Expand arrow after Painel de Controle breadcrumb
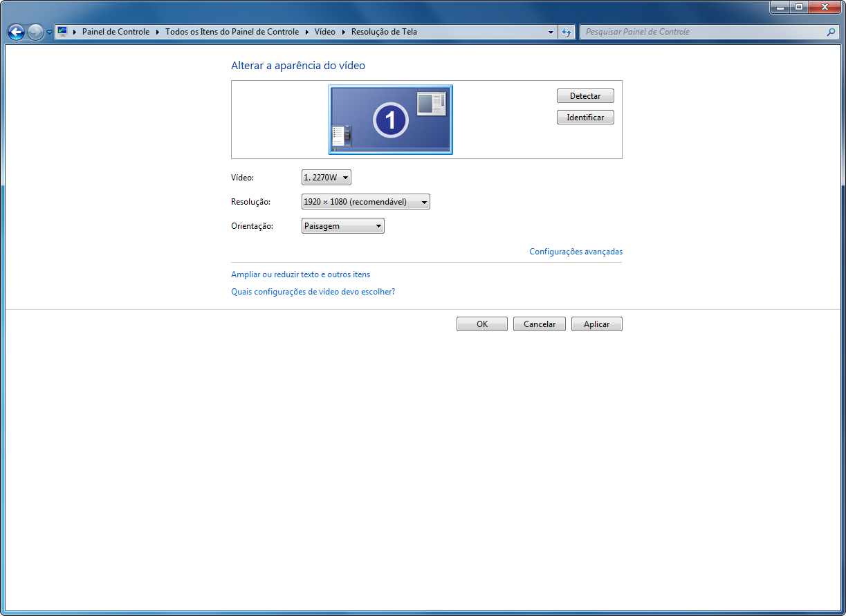Screen dimensions: 846x616 (x=157, y=32)
